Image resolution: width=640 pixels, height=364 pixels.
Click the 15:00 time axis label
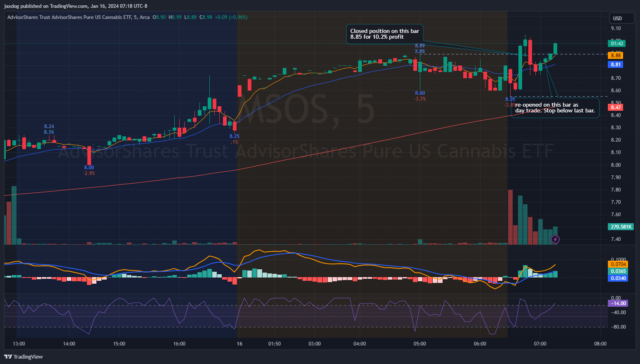pos(119,344)
